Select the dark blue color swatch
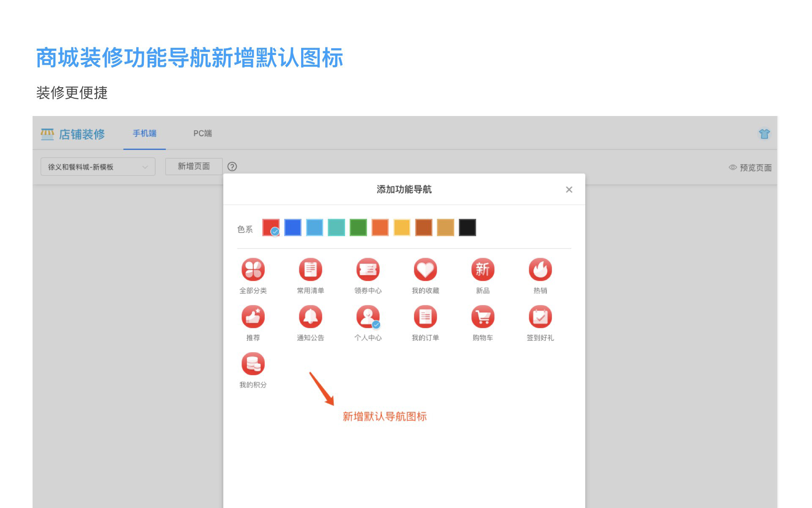 293,227
